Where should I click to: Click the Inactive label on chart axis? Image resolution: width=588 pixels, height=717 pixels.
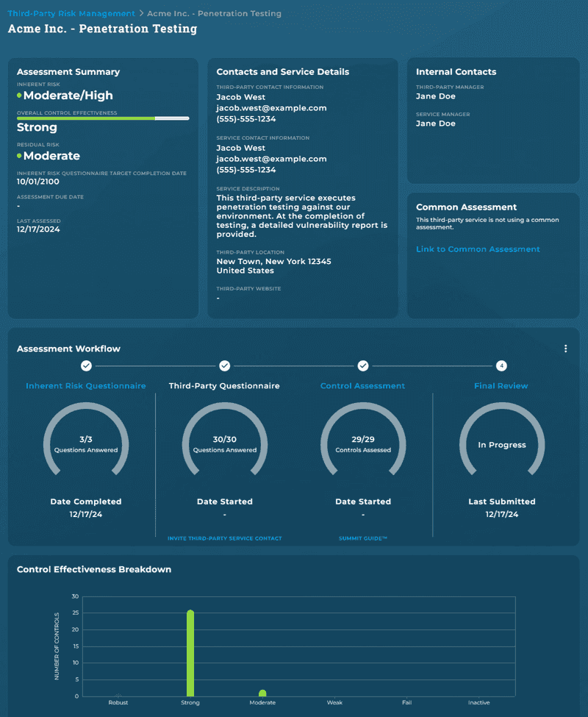(478, 702)
